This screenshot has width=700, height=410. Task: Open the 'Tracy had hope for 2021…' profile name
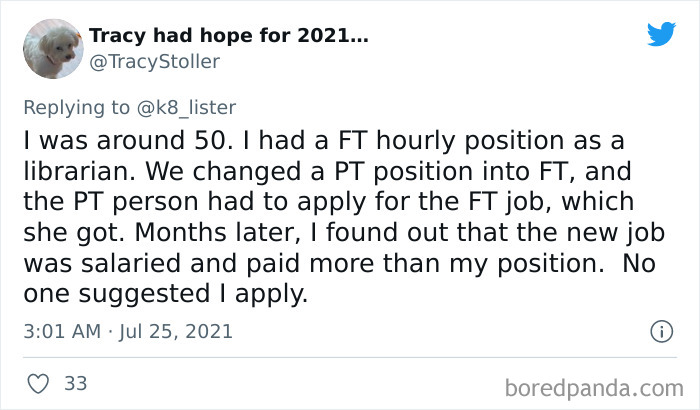coord(229,37)
